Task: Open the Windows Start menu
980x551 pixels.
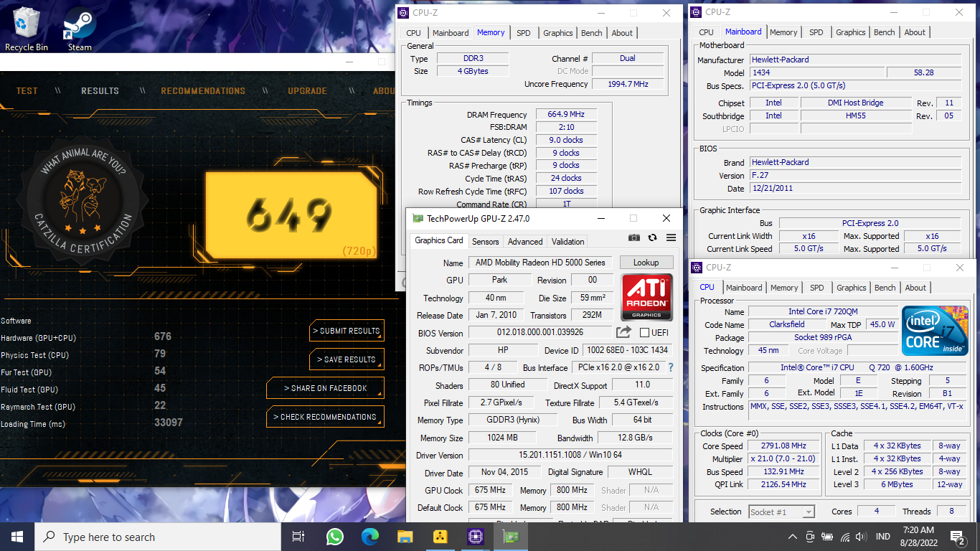Action: tap(17, 537)
